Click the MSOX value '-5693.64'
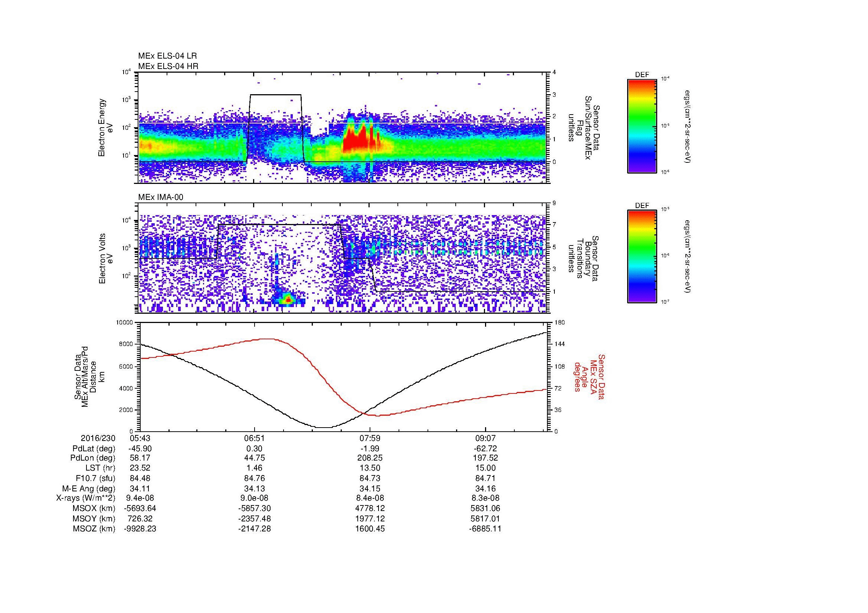The width and height of the screenshot is (868, 613). coord(140,508)
